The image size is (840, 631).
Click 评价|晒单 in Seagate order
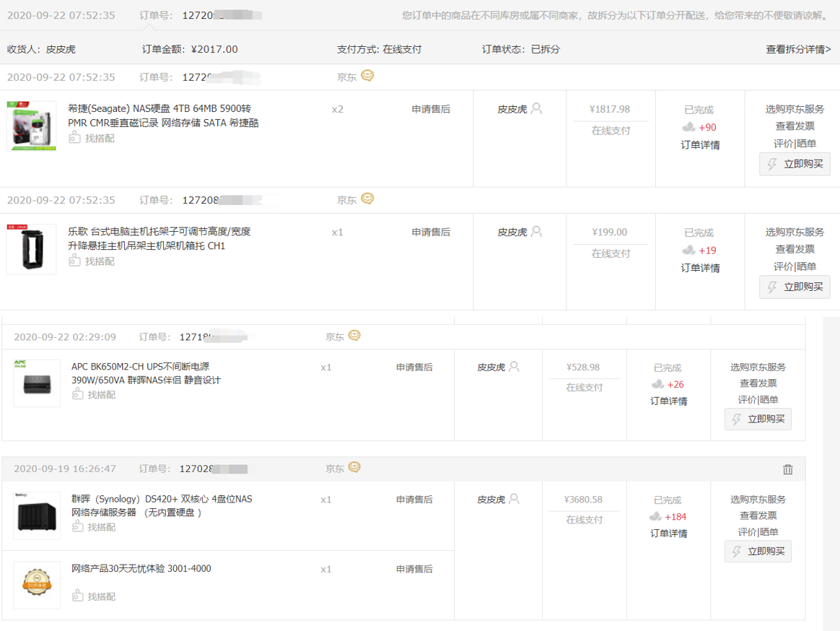pos(795,144)
